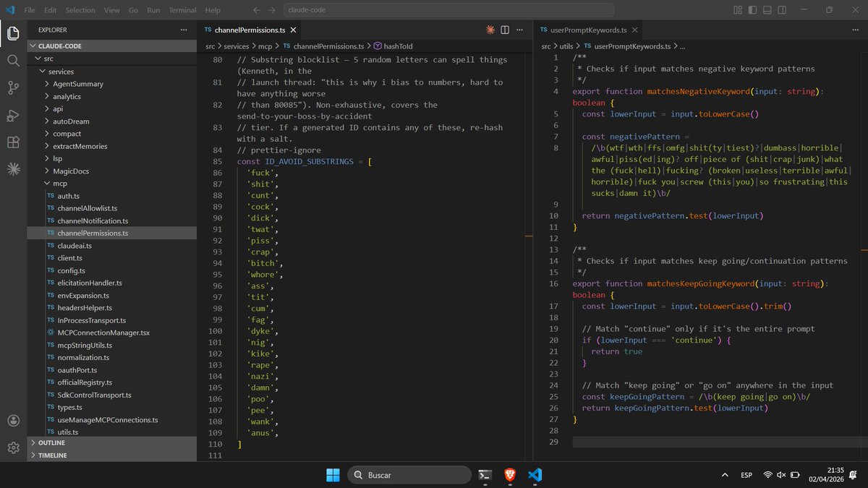This screenshot has height=488, width=868.
Task: Open the Search view in activity bar
Action: click(13, 61)
